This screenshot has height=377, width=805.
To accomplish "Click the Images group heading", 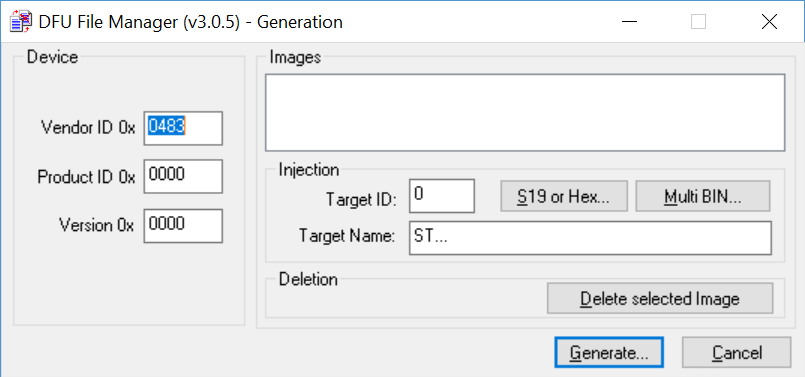I will (295, 58).
